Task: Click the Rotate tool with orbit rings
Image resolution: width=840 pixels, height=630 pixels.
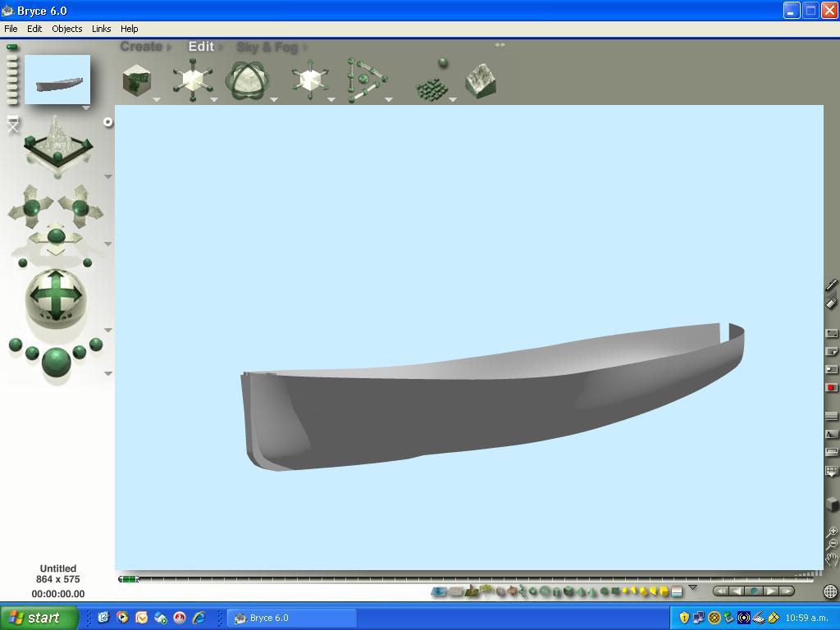Action: pyautogui.click(x=247, y=80)
